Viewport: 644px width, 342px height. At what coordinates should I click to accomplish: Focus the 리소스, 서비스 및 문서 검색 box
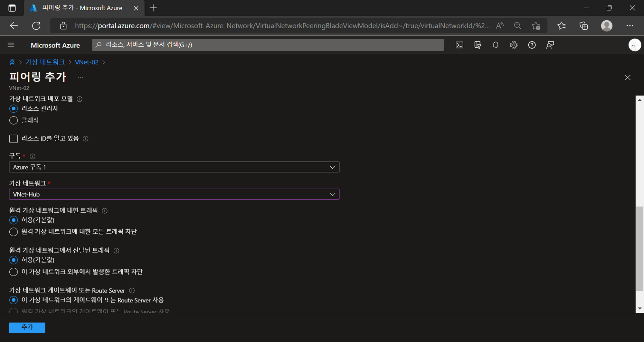click(268, 45)
